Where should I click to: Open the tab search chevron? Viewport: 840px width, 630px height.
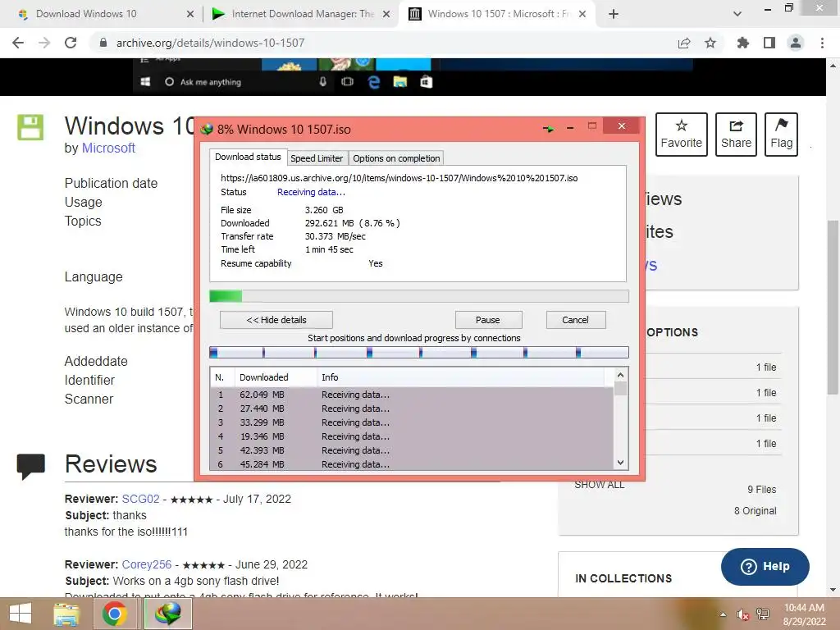tap(737, 14)
